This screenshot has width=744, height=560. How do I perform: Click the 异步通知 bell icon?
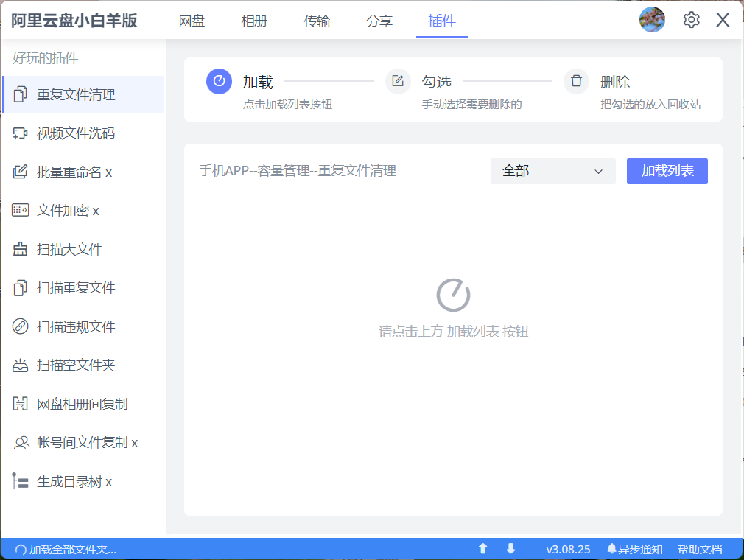tap(611, 549)
